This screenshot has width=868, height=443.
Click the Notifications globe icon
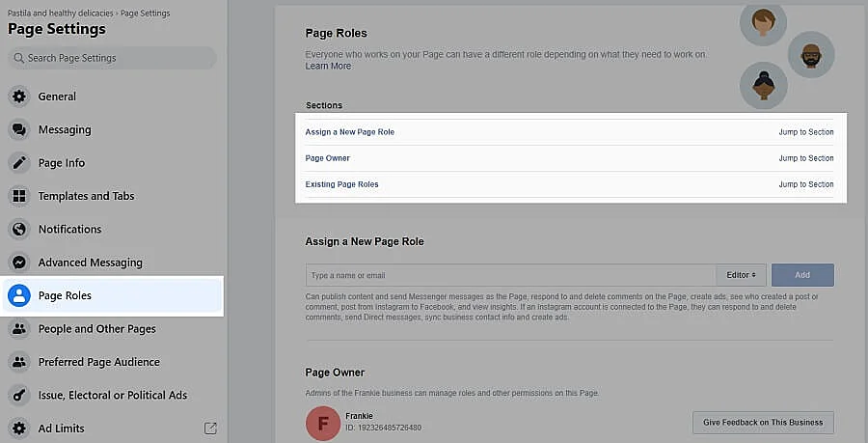coord(18,230)
